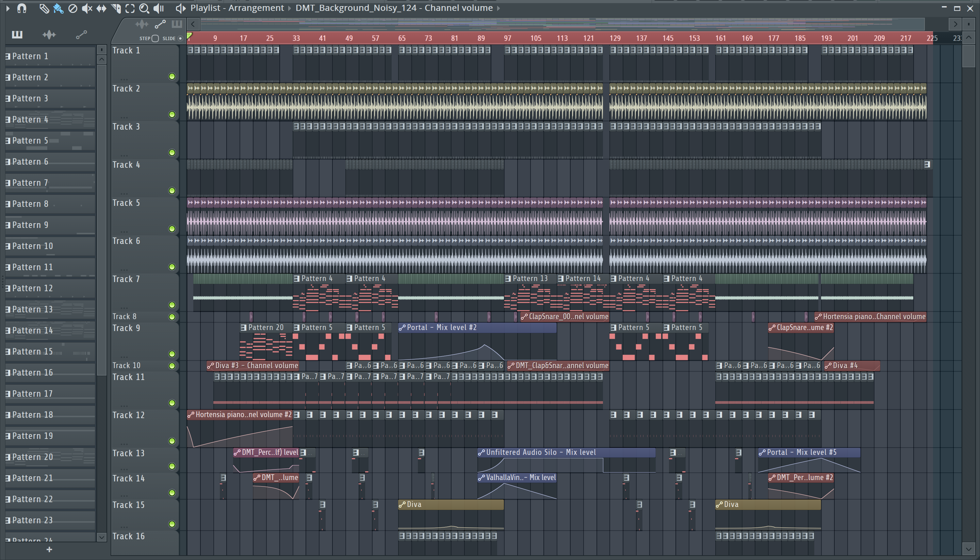Select the Mute tool
This screenshot has width=980, height=560.
tap(87, 9)
